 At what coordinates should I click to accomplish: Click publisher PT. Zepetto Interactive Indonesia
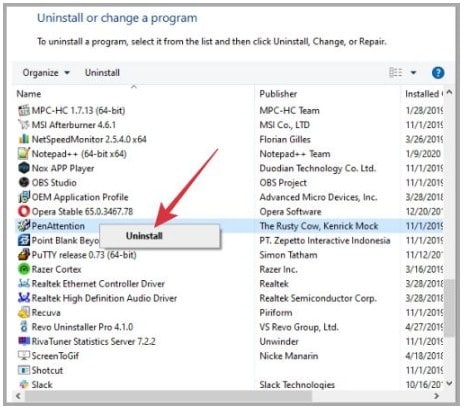pyautogui.click(x=325, y=240)
